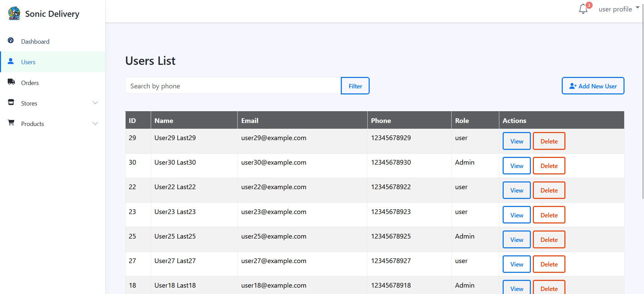Click the red notification badge showing 3
This screenshot has width=644, height=294.
(589, 5)
